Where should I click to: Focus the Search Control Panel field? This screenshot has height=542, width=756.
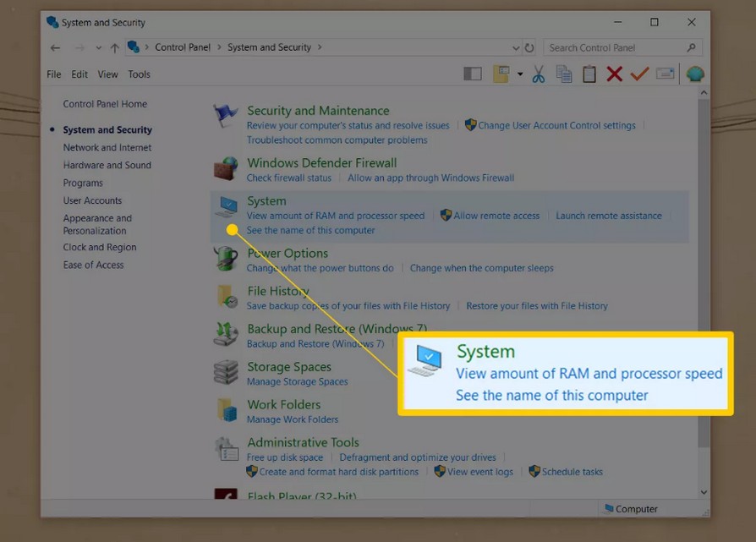coord(622,47)
